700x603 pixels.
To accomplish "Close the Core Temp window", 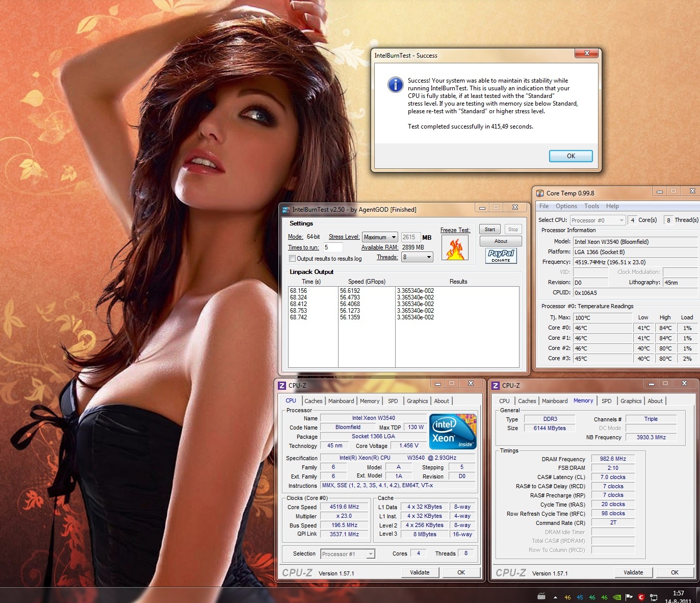I will tap(692, 191).
